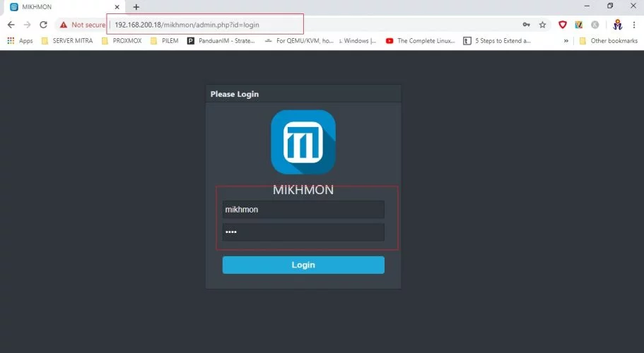The width and height of the screenshot is (644, 353).
Task: Open the green-yellow extension icon
Action: pyautogui.click(x=579, y=25)
